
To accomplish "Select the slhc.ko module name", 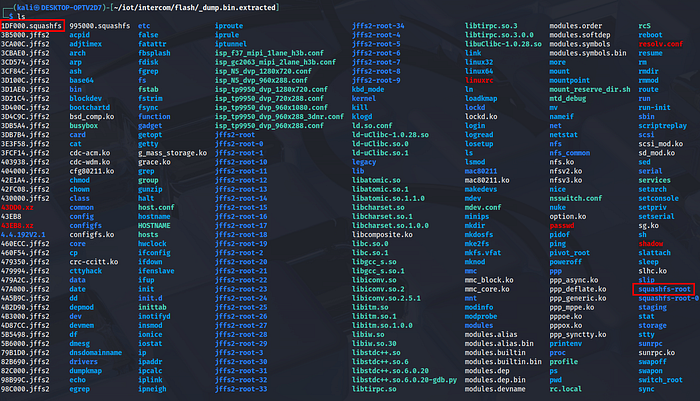I will pyautogui.click(x=653, y=271).
